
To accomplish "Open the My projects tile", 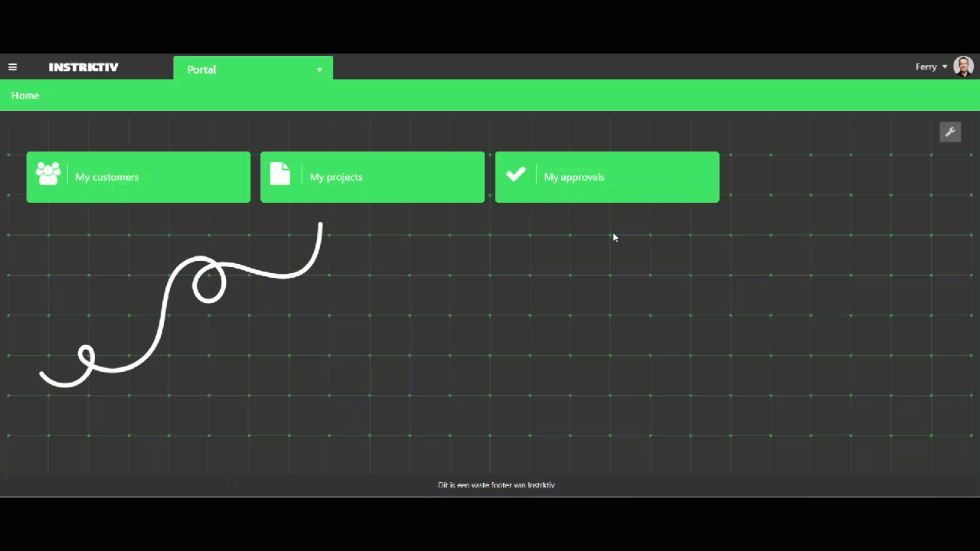I will (x=373, y=177).
